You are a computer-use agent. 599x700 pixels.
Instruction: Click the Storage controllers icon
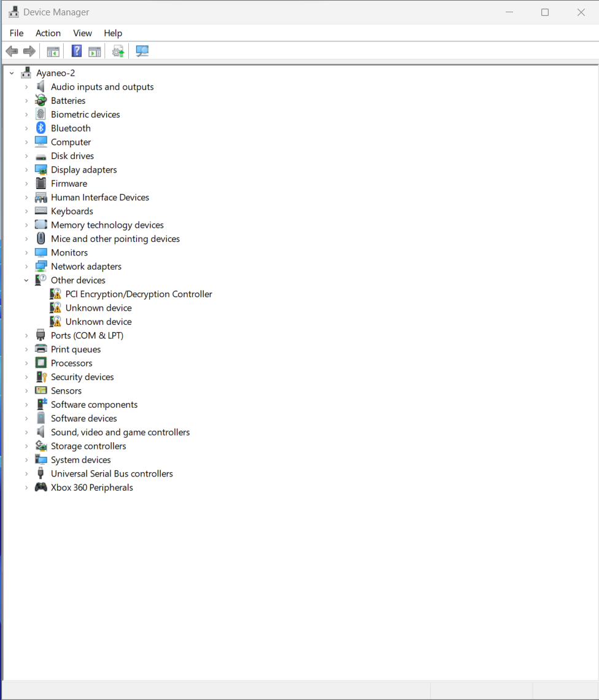click(x=41, y=446)
